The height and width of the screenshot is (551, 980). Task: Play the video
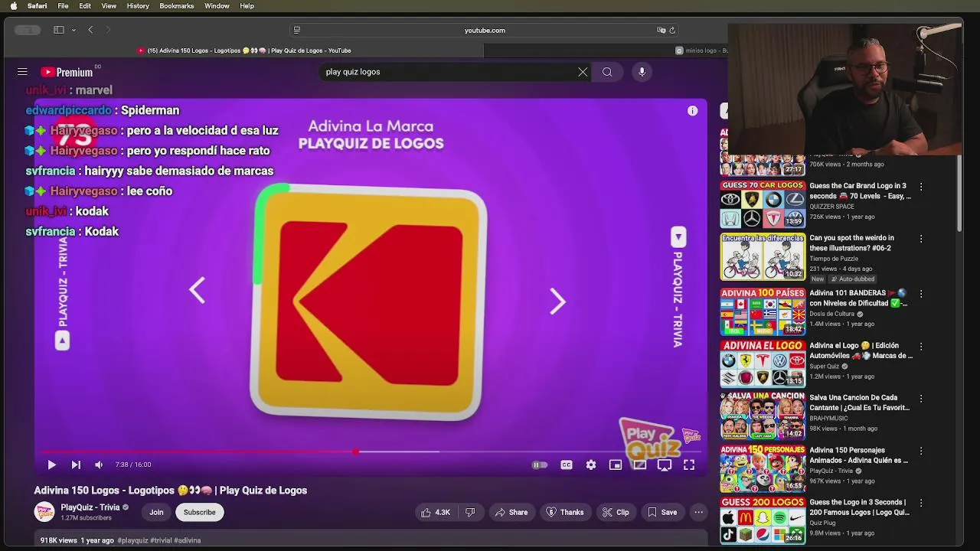tap(51, 465)
